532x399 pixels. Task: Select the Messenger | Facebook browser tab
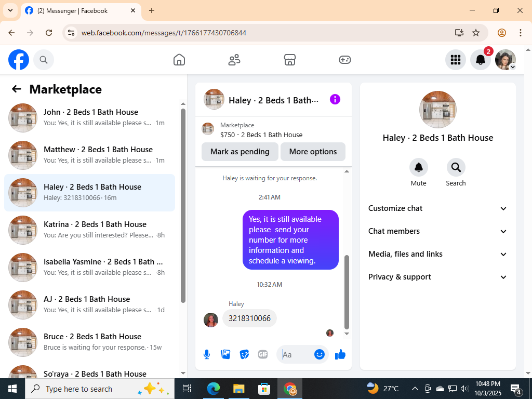pyautogui.click(x=81, y=11)
